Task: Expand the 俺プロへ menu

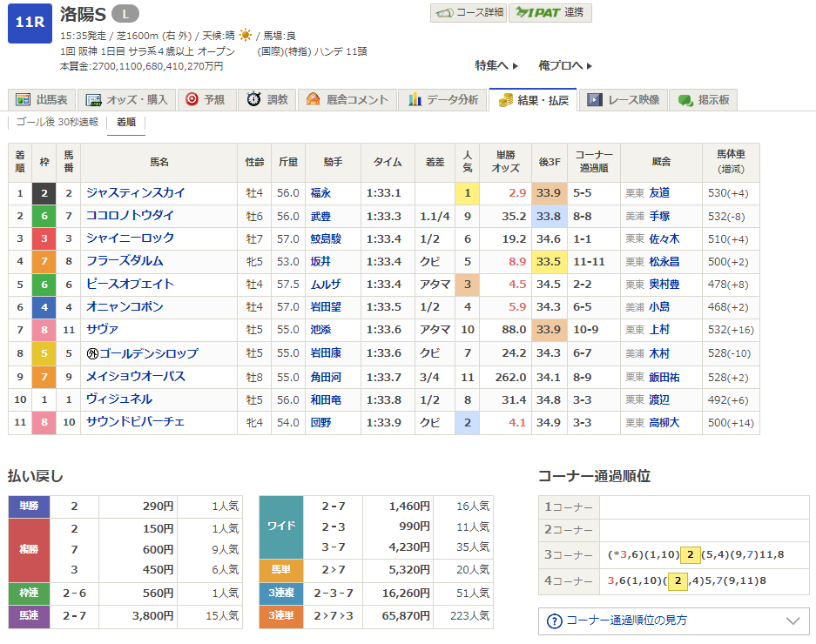Action: [565, 65]
